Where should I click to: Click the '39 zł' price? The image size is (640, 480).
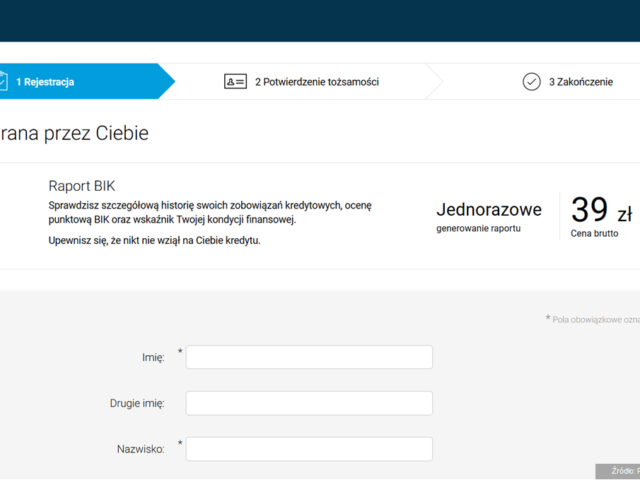click(601, 210)
